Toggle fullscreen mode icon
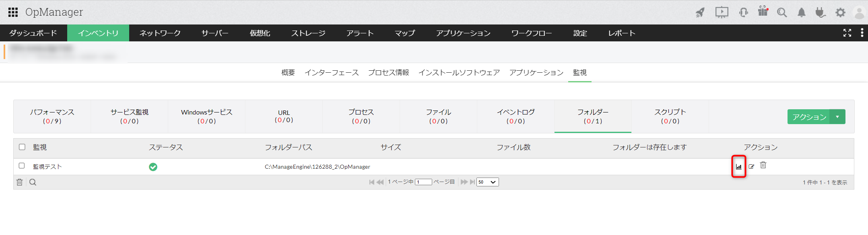 pyautogui.click(x=847, y=33)
